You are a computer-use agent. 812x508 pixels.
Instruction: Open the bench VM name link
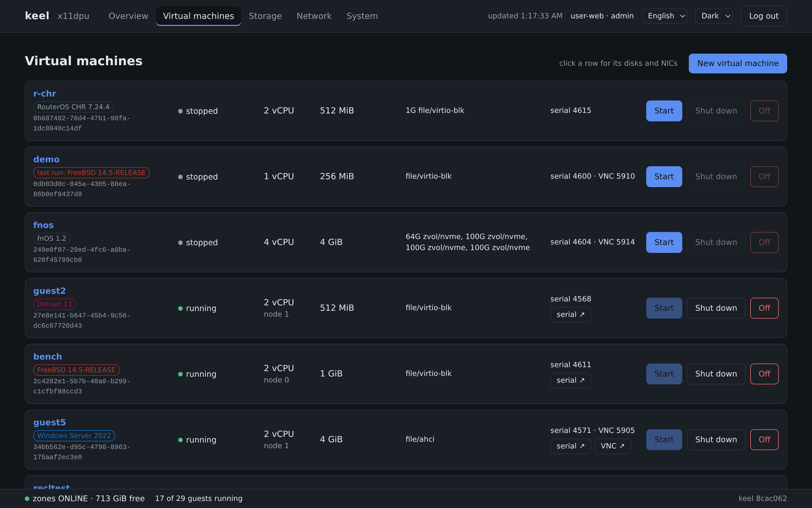(x=47, y=356)
